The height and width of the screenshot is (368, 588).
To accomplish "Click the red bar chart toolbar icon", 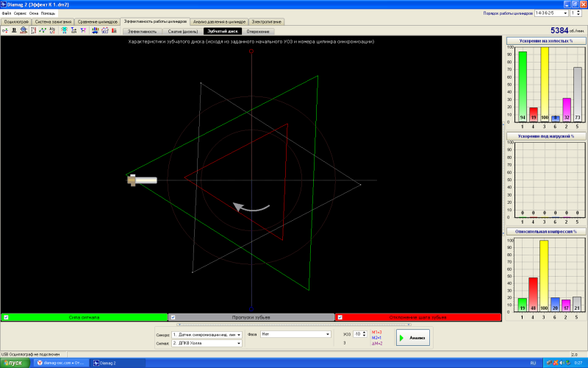I will [x=114, y=30].
